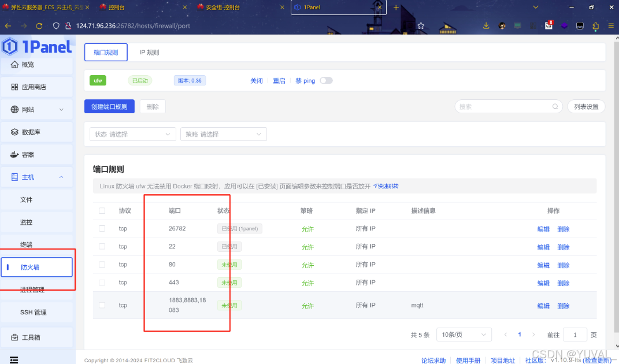Check the checkbox for port 22 row
The width and height of the screenshot is (619, 364).
[x=102, y=246]
